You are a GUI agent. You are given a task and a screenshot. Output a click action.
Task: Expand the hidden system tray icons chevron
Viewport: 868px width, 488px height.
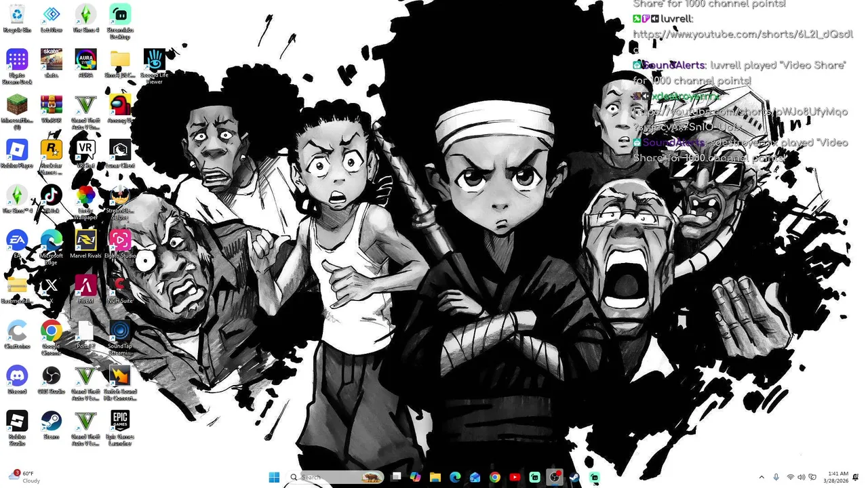[762, 477]
